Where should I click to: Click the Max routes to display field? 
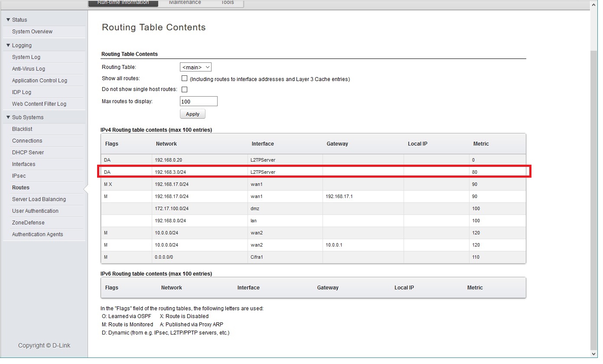pos(198,101)
